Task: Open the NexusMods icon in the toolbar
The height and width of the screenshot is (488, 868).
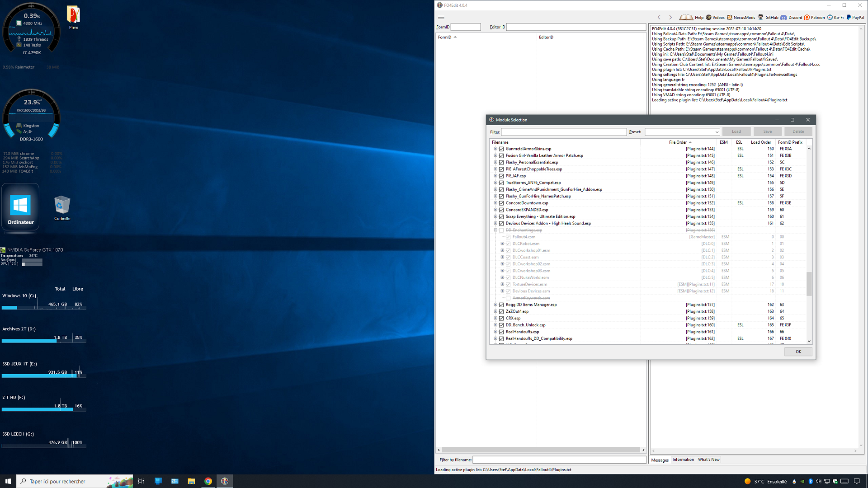Action: tap(730, 18)
